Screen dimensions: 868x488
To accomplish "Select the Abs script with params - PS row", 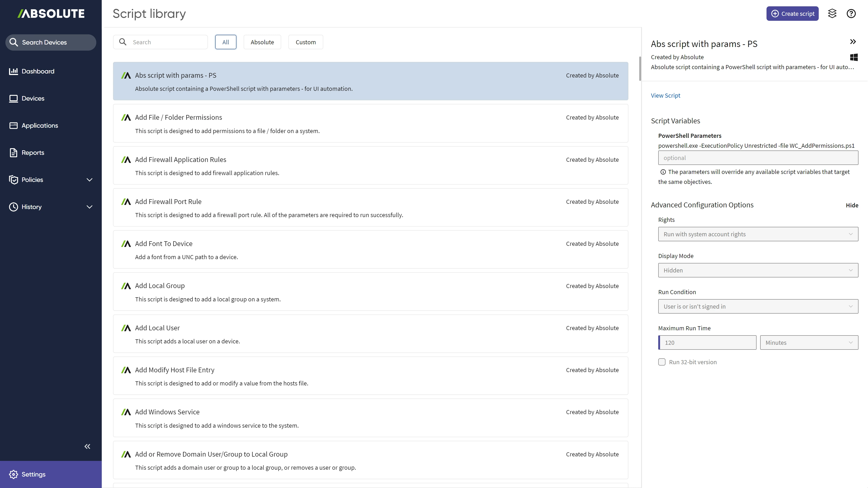I will 371,81.
